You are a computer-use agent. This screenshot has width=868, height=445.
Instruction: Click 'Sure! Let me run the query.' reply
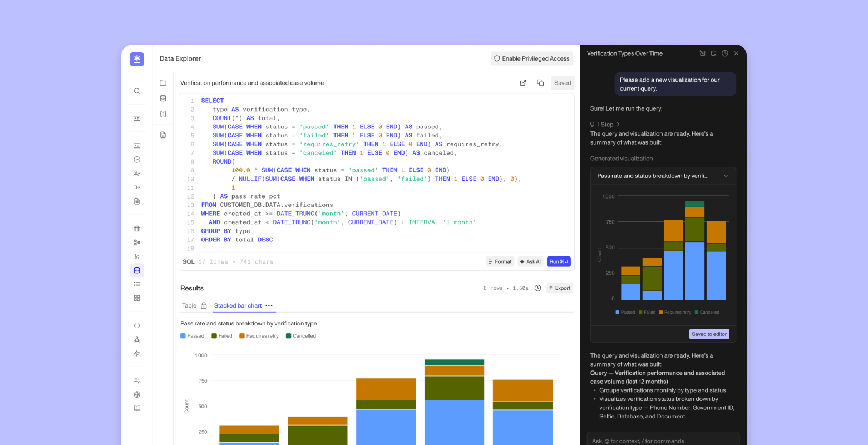626,108
